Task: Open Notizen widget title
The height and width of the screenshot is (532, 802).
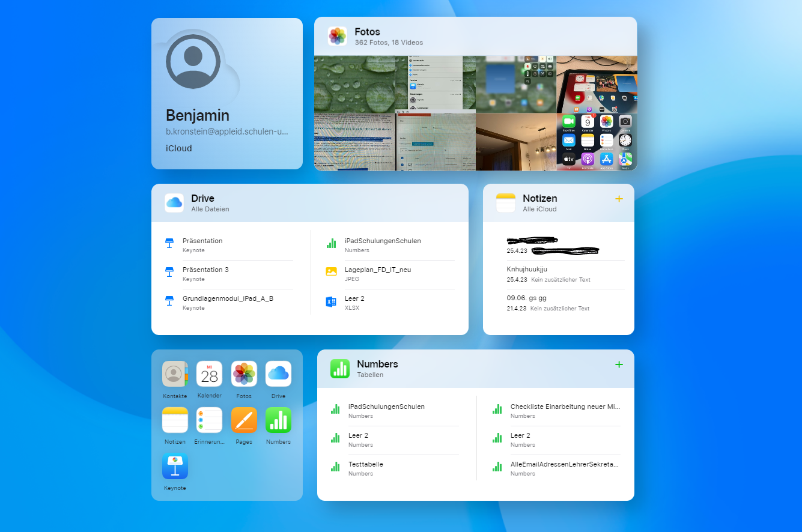Action: [x=539, y=198]
